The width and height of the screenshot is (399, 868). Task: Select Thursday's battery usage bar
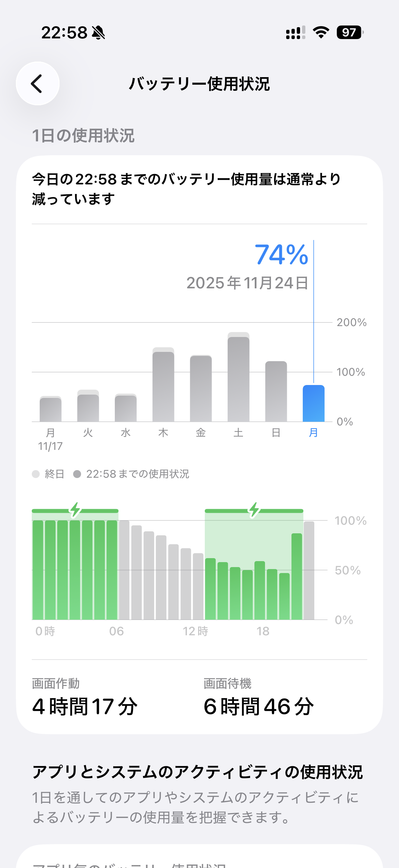point(163,386)
